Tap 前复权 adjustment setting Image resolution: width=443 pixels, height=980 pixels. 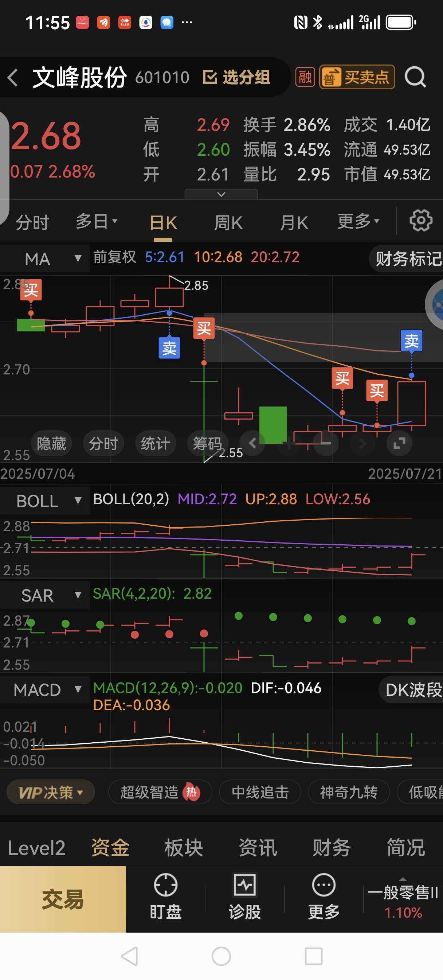tap(114, 257)
